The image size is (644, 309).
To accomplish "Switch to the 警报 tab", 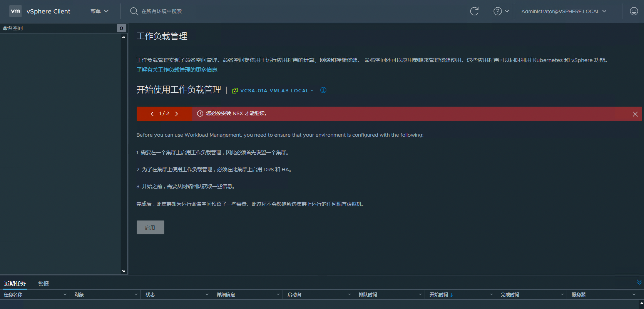I will point(43,283).
